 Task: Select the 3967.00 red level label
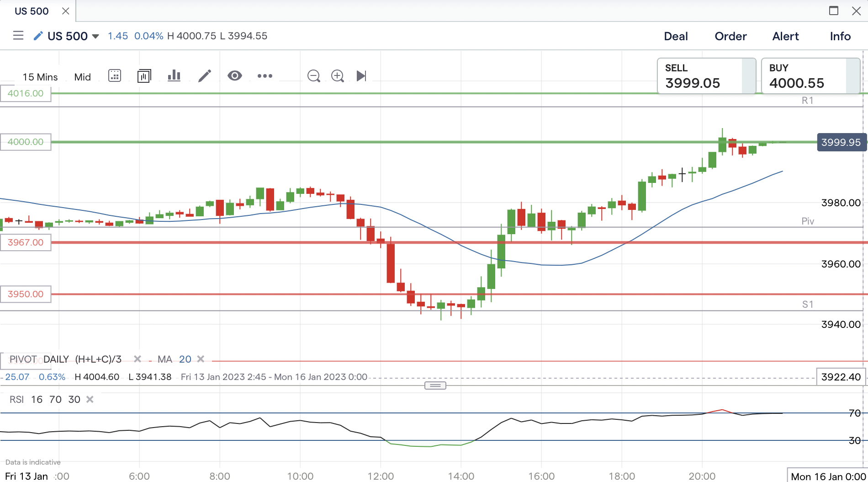click(x=26, y=242)
